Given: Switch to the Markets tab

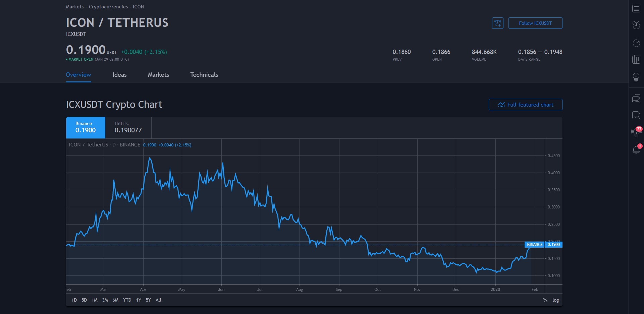Looking at the screenshot, I should click(x=158, y=75).
